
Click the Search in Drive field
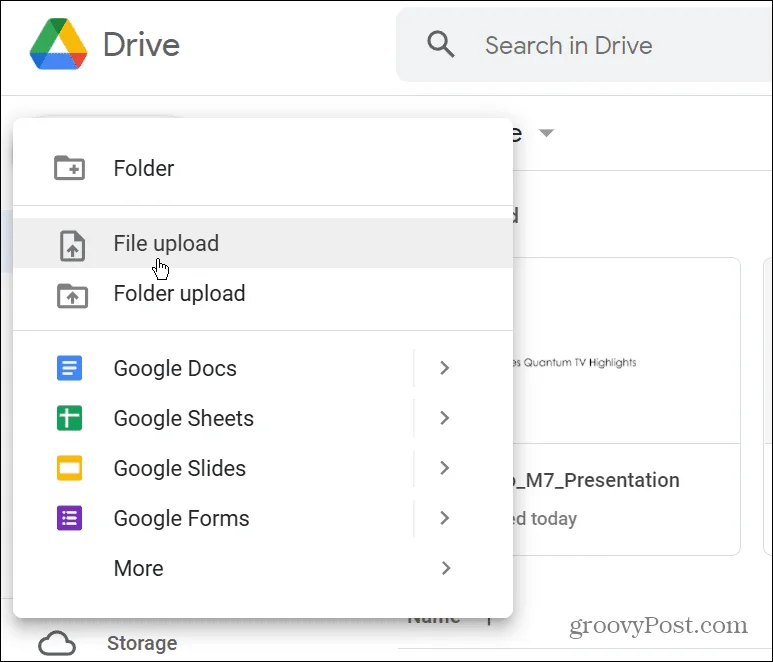[585, 44]
